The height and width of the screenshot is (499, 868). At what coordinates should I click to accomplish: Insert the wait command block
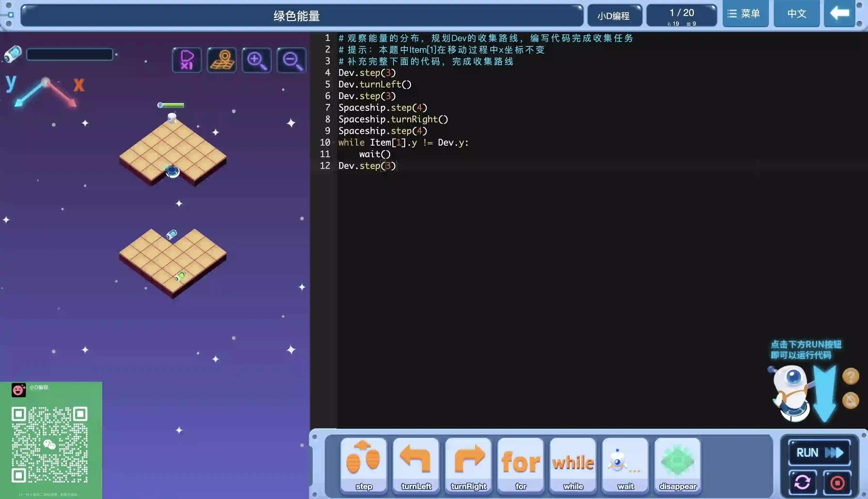pyautogui.click(x=626, y=465)
